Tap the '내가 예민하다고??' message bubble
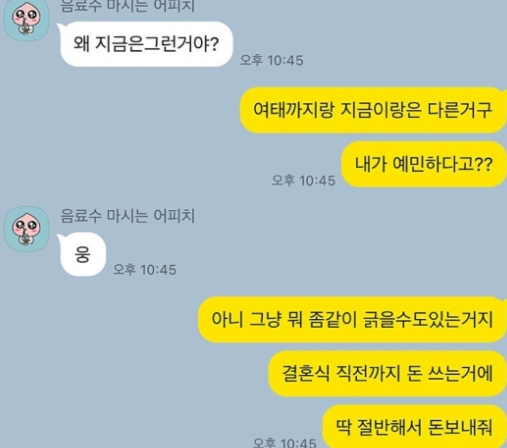The width and height of the screenshot is (507, 448). click(x=424, y=164)
